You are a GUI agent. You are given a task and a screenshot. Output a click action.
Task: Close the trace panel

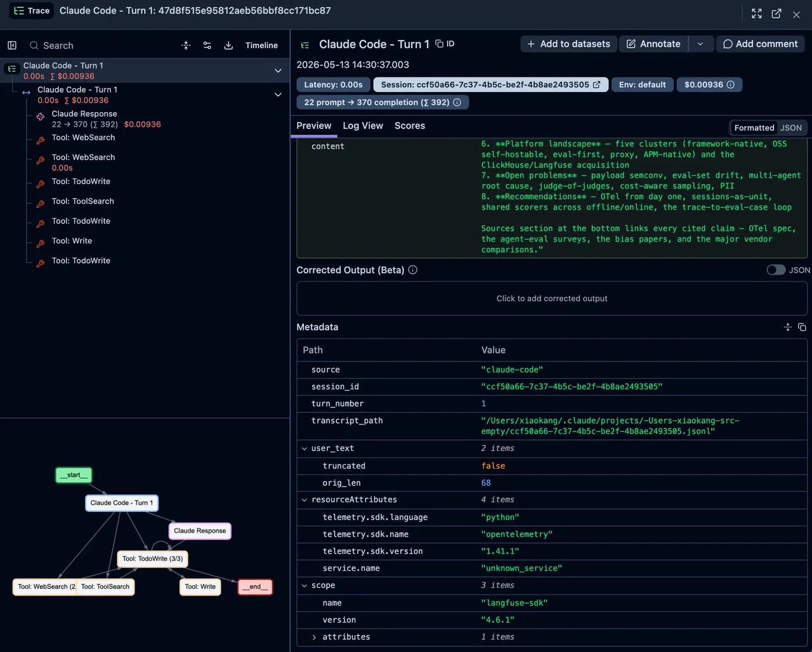pyautogui.click(x=796, y=14)
